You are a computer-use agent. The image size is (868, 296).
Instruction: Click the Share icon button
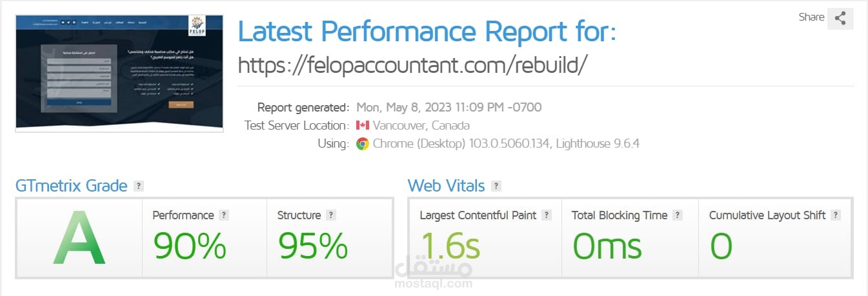click(840, 18)
